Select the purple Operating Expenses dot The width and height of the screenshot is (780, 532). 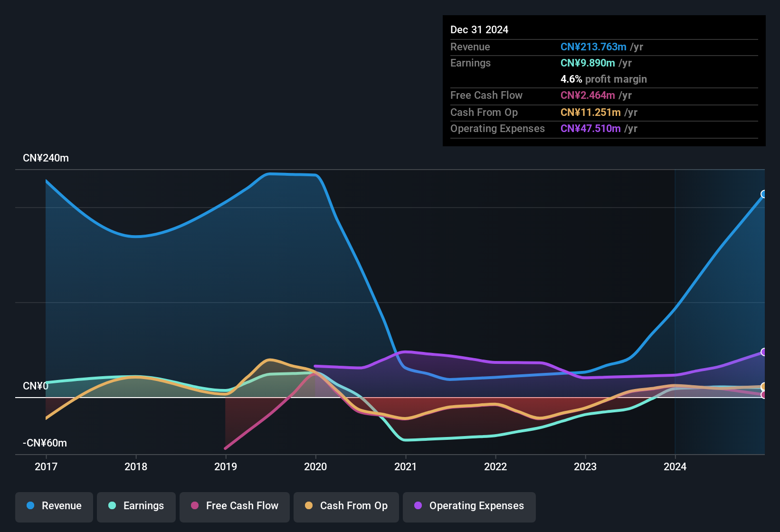[418, 506]
